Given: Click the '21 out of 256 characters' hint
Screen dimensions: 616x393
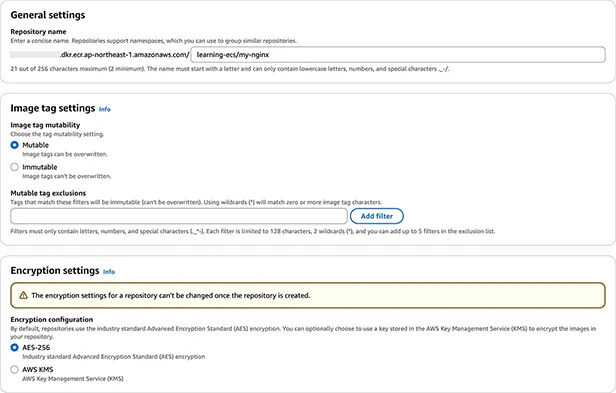Looking at the screenshot, I should pyautogui.click(x=230, y=69).
